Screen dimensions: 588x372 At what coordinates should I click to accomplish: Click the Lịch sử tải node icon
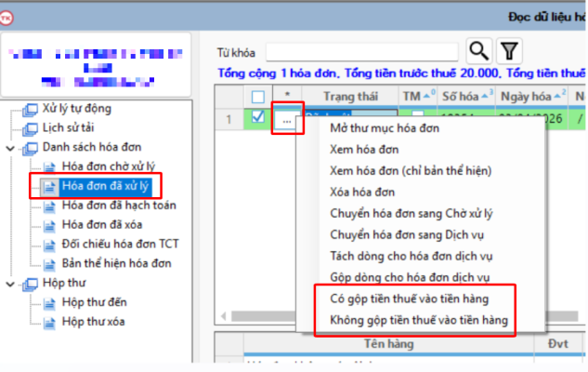click(30, 128)
